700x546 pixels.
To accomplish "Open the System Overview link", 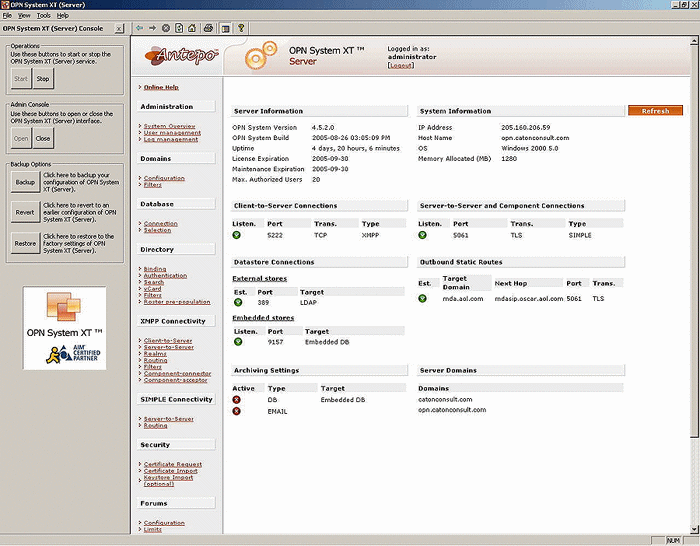I will click(x=169, y=126).
